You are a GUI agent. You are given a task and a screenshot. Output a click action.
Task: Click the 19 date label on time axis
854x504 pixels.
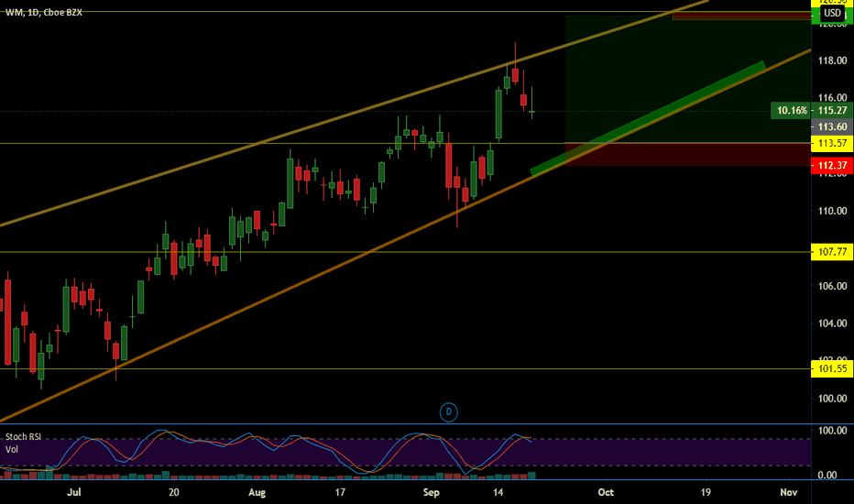(x=706, y=493)
